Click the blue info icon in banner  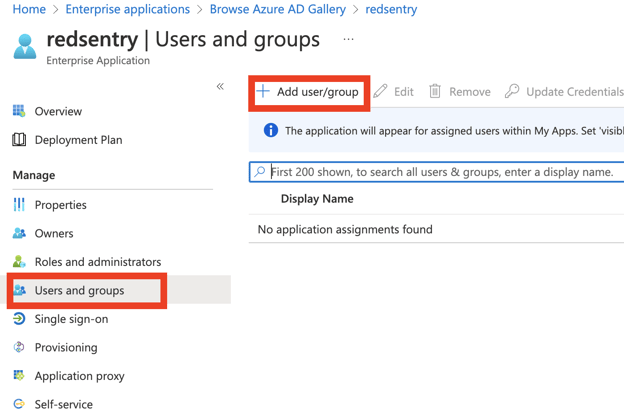(271, 130)
